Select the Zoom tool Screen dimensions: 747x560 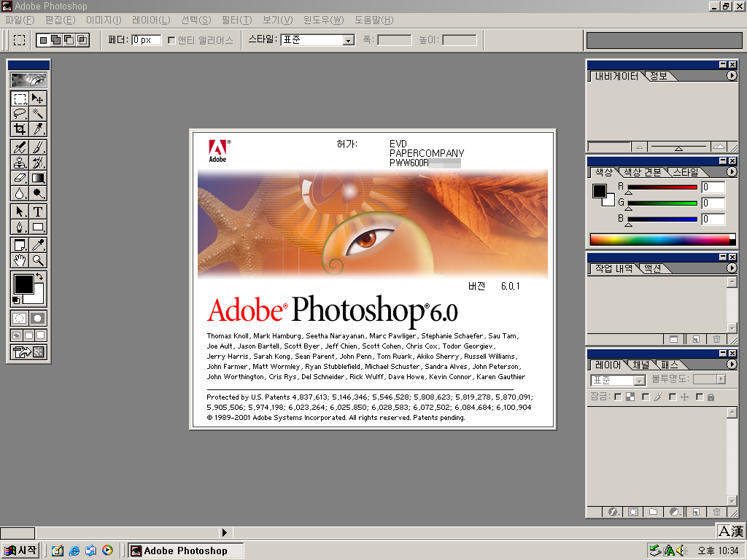(38, 260)
